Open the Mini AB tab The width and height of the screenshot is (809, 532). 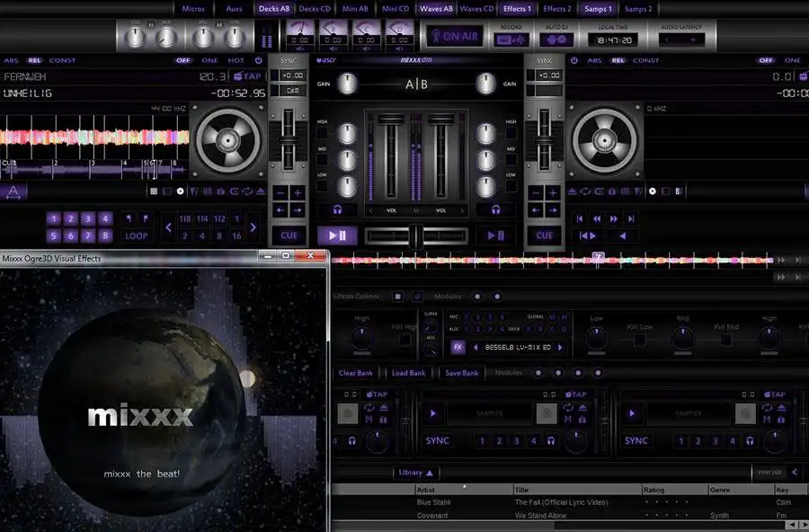click(355, 9)
